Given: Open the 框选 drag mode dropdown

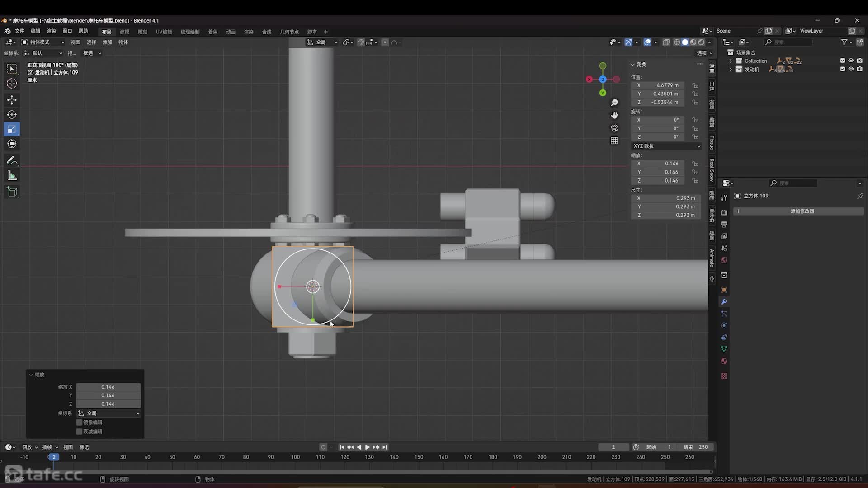Looking at the screenshot, I should [x=92, y=53].
